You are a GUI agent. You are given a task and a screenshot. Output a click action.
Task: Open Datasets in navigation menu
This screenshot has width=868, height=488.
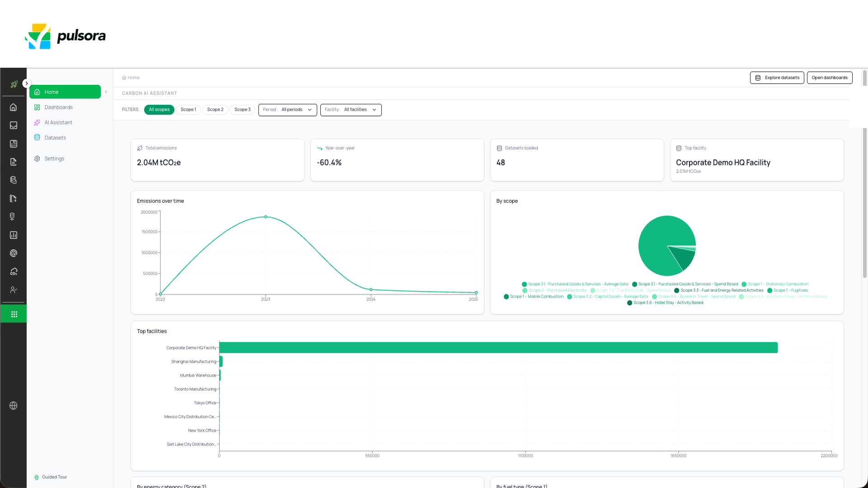pyautogui.click(x=65, y=138)
